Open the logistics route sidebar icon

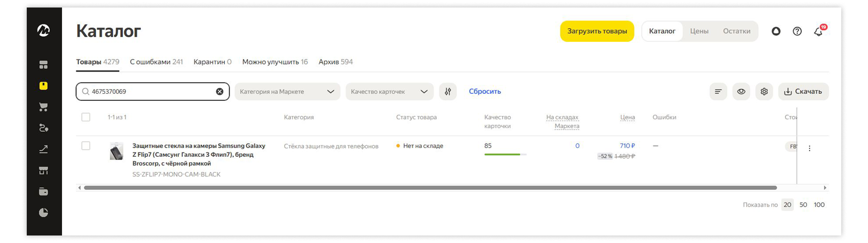point(44,128)
